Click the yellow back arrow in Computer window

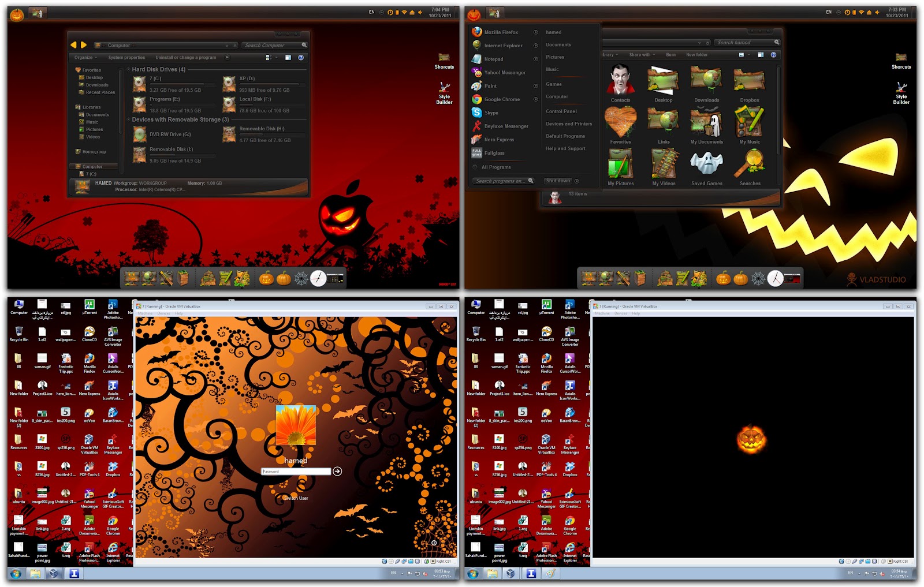74,45
